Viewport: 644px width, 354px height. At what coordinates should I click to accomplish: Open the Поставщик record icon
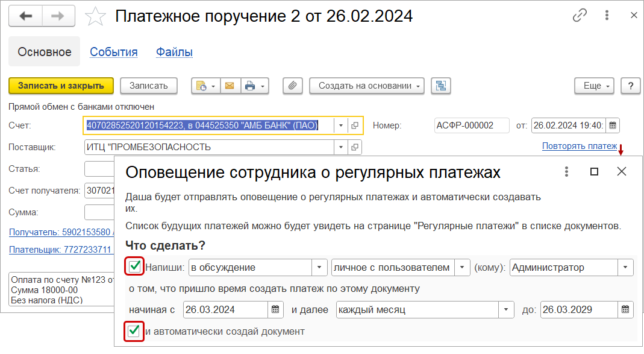pos(355,147)
